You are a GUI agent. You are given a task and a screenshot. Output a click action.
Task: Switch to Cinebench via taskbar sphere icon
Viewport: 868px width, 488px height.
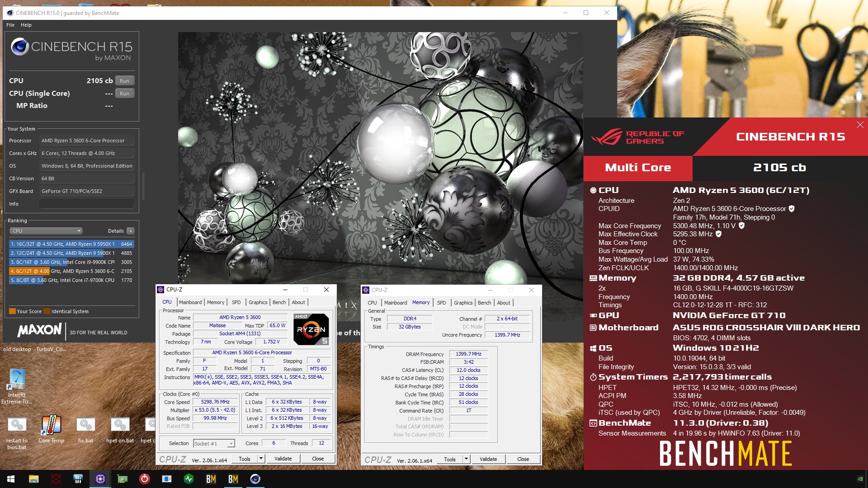pyautogui.click(x=255, y=479)
